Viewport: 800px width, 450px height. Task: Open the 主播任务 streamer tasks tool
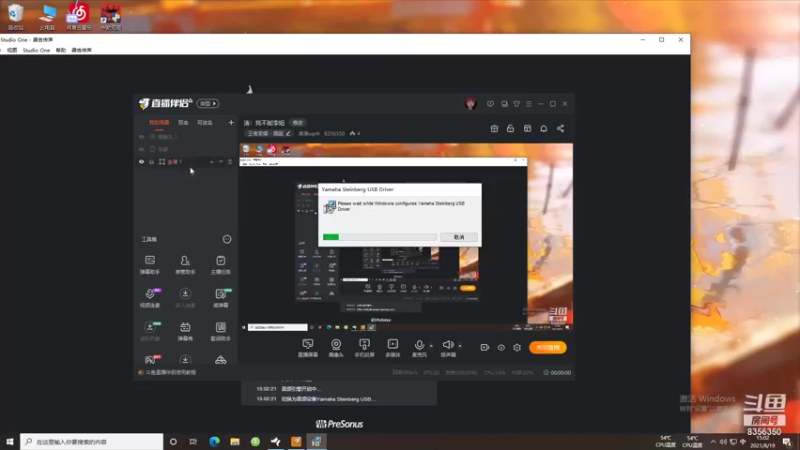pos(220,265)
